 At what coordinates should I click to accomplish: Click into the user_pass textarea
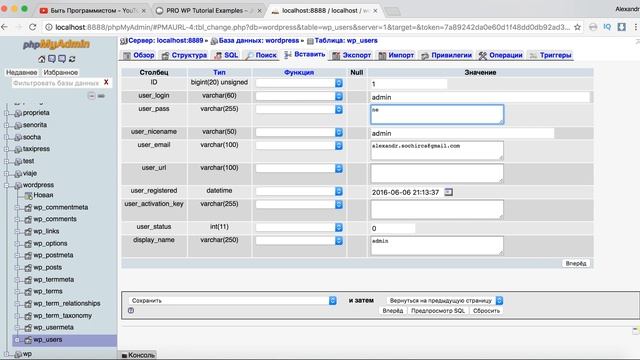[437, 114]
